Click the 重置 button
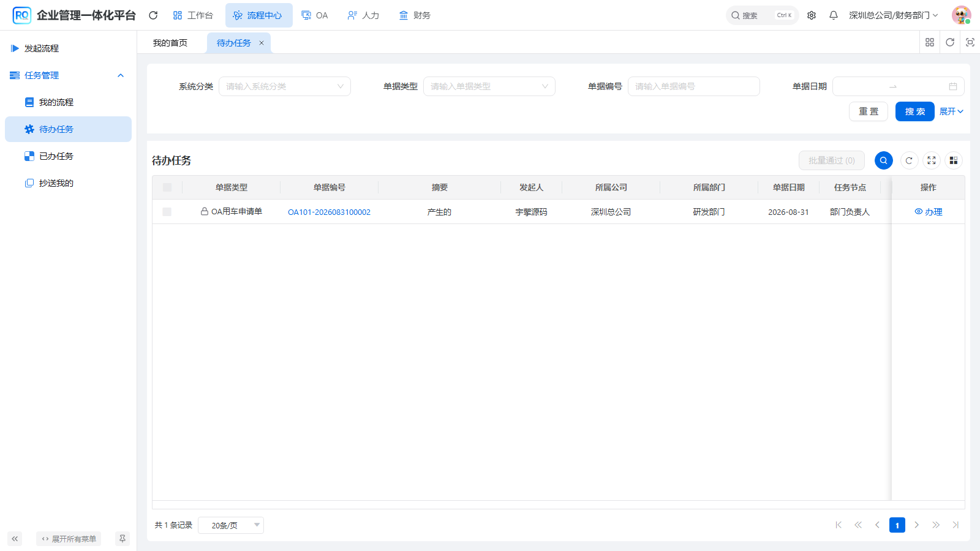The image size is (980, 551). tap(869, 111)
